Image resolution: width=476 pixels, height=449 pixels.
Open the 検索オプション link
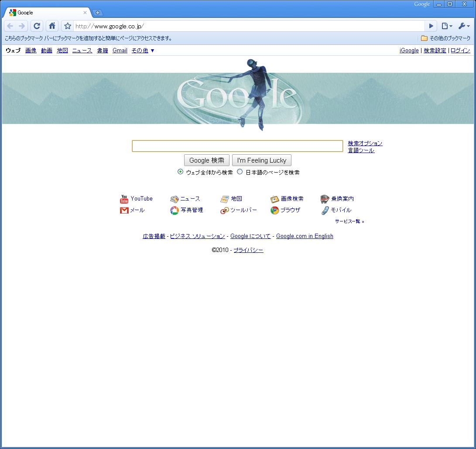(x=365, y=143)
